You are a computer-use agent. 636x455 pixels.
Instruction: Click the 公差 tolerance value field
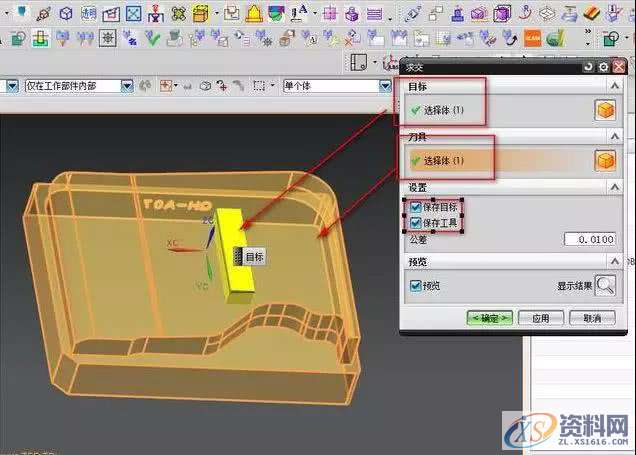pos(590,240)
